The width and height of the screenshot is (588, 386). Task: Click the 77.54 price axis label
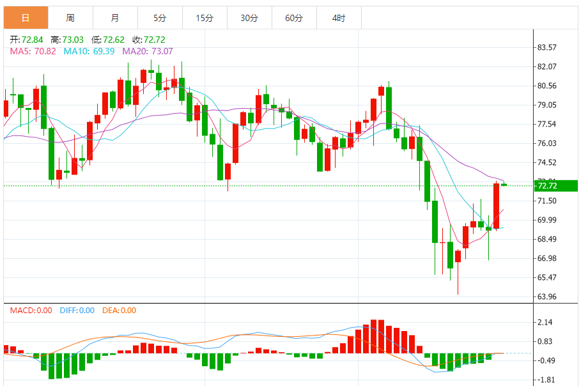546,124
